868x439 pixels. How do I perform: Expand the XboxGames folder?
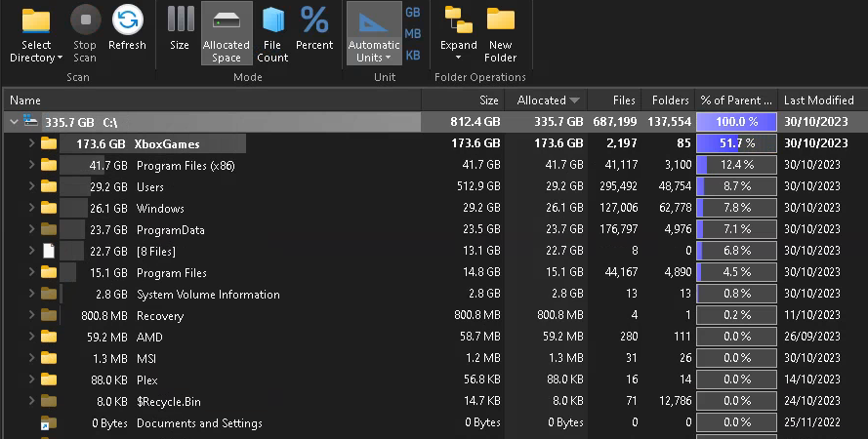[x=31, y=143]
